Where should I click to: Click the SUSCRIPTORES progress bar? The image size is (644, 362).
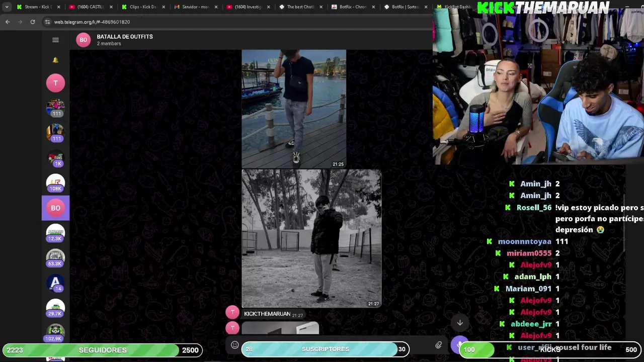[x=326, y=349]
